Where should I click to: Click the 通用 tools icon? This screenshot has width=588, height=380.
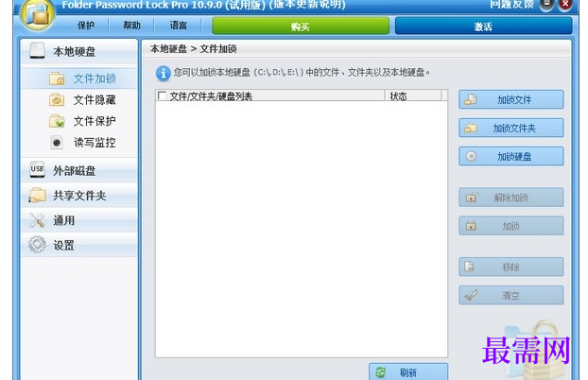pyautogui.click(x=37, y=220)
